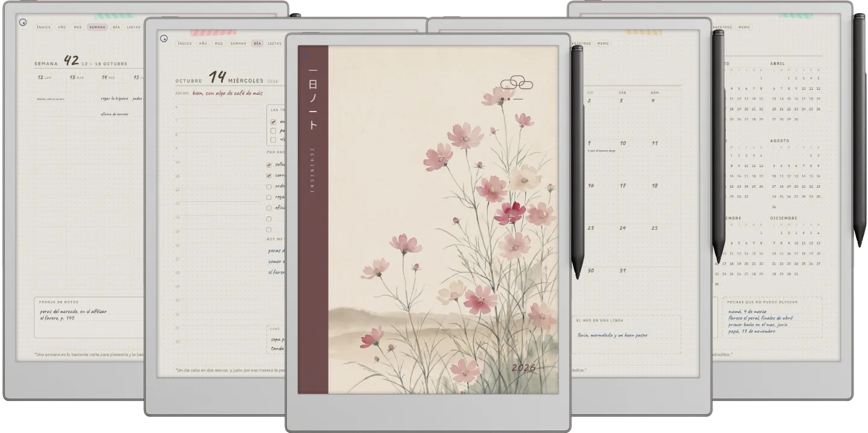
Task: Click the Agosto month heading in the year calendar
Action: 779,141
